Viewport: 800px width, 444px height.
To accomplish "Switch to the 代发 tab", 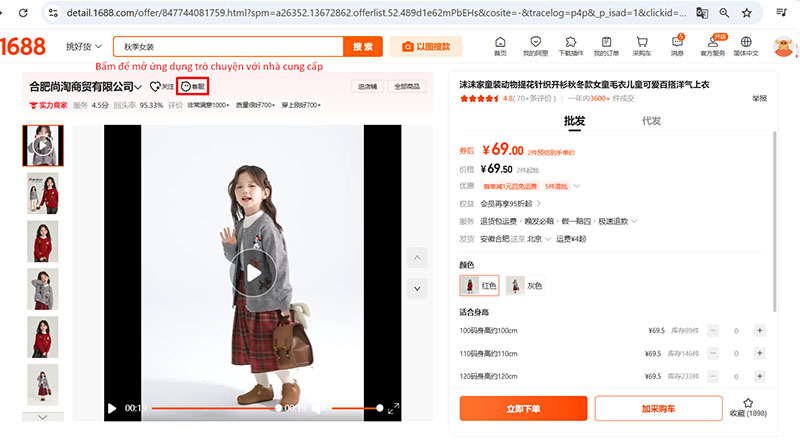I will click(x=651, y=121).
